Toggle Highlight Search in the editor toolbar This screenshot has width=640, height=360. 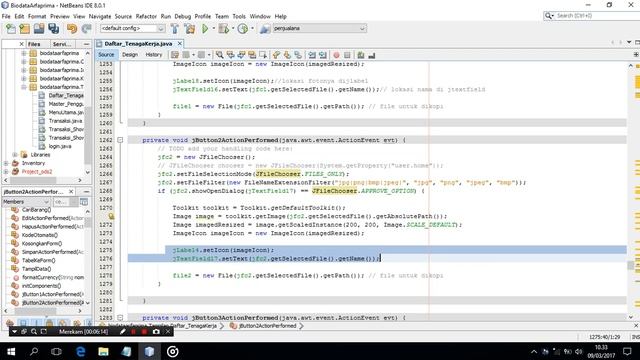tap(252, 55)
